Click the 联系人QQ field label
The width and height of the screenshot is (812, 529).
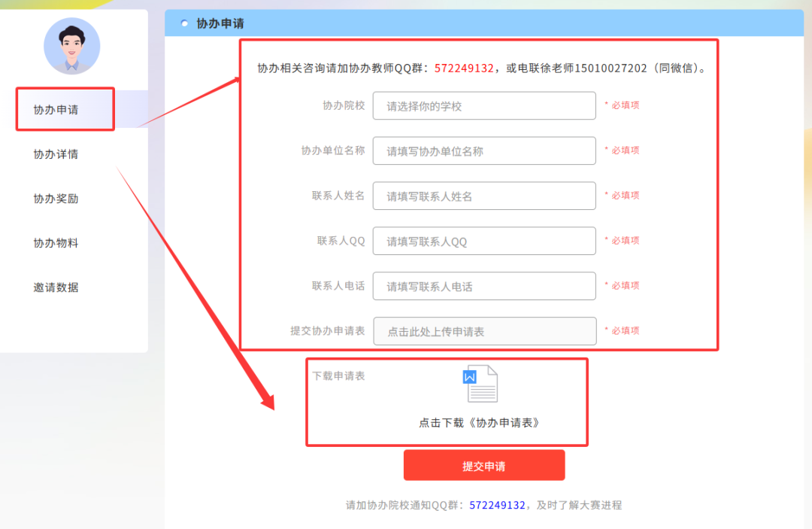click(x=341, y=240)
